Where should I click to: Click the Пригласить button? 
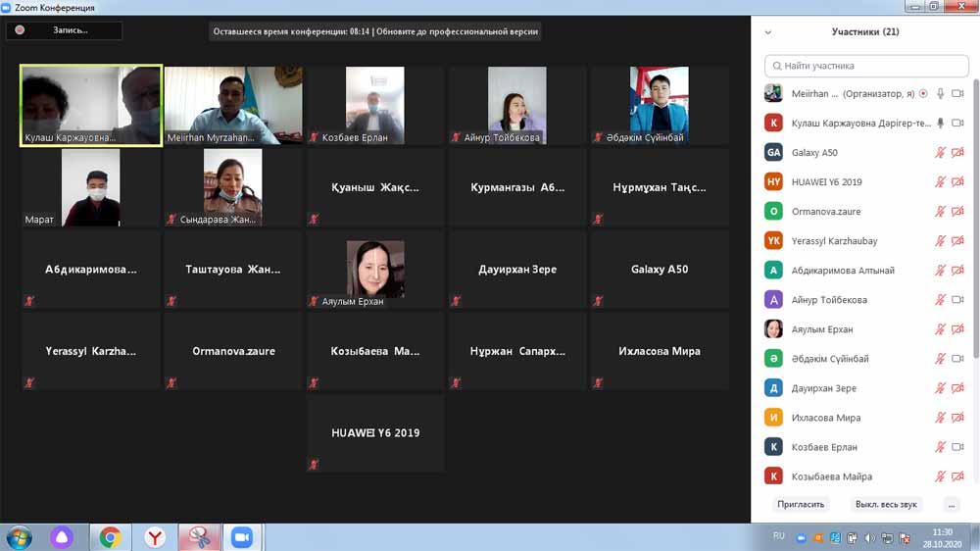click(801, 504)
